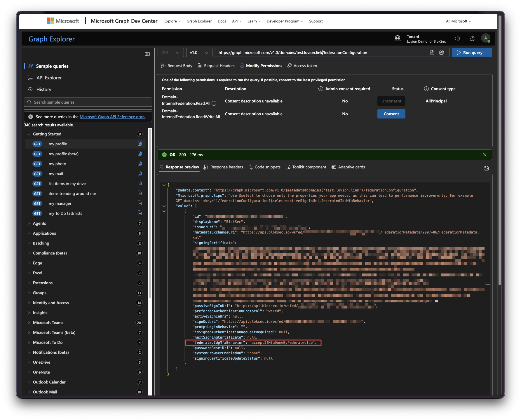
Task: Open the Docs nav link
Action: [222, 21]
